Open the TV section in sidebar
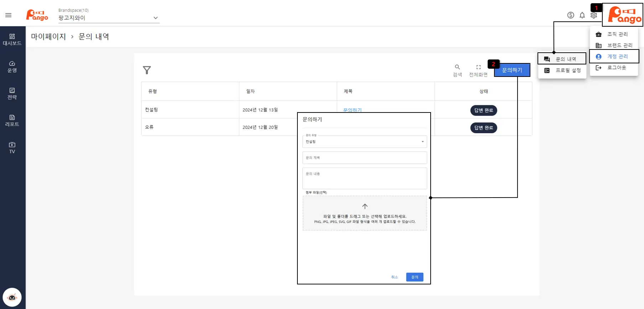This screenshot has width=644, height=309. pyautogui.click(x=12, y=148)
